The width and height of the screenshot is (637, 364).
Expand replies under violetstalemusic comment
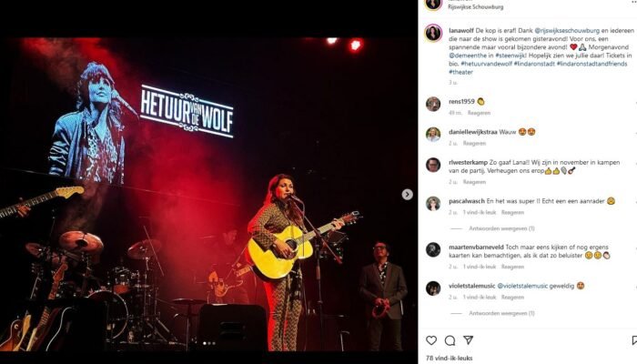coord(501,313)
